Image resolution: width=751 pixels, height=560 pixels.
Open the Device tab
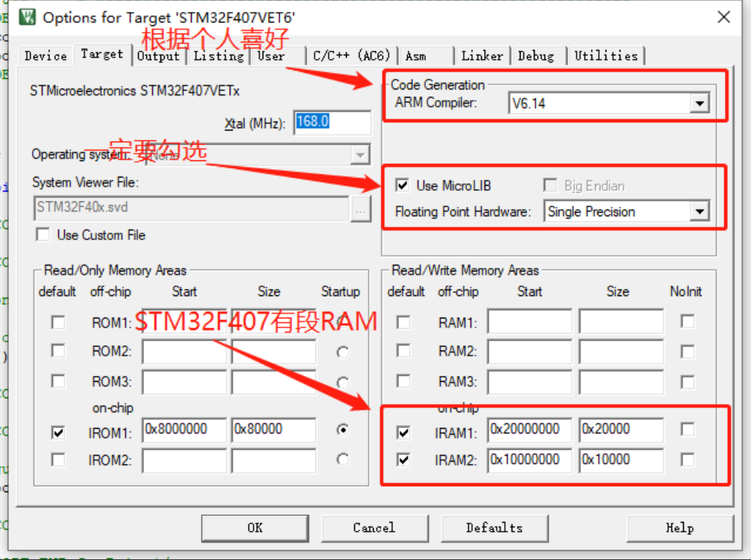[x=46, y=56]
